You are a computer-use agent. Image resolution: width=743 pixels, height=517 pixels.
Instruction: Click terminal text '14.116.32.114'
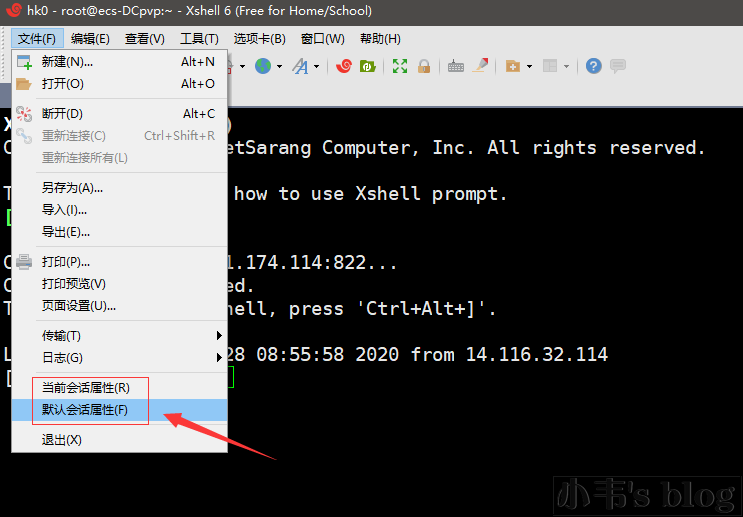coord(536,355)
